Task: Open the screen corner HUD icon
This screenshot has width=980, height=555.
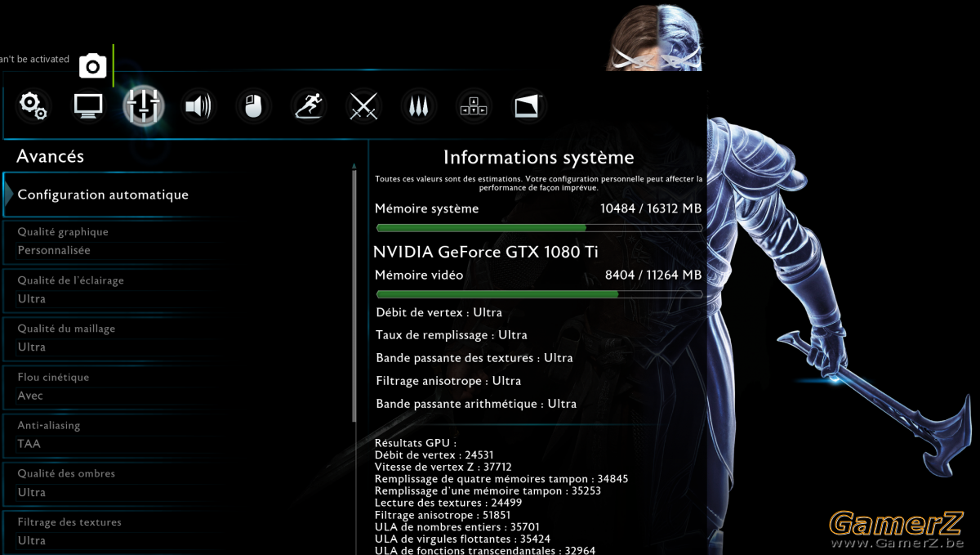Action: point(528,106)
